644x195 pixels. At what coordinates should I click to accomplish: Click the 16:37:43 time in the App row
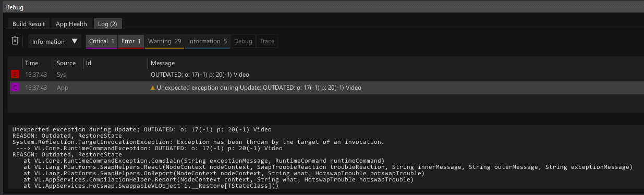pos(36,88)
